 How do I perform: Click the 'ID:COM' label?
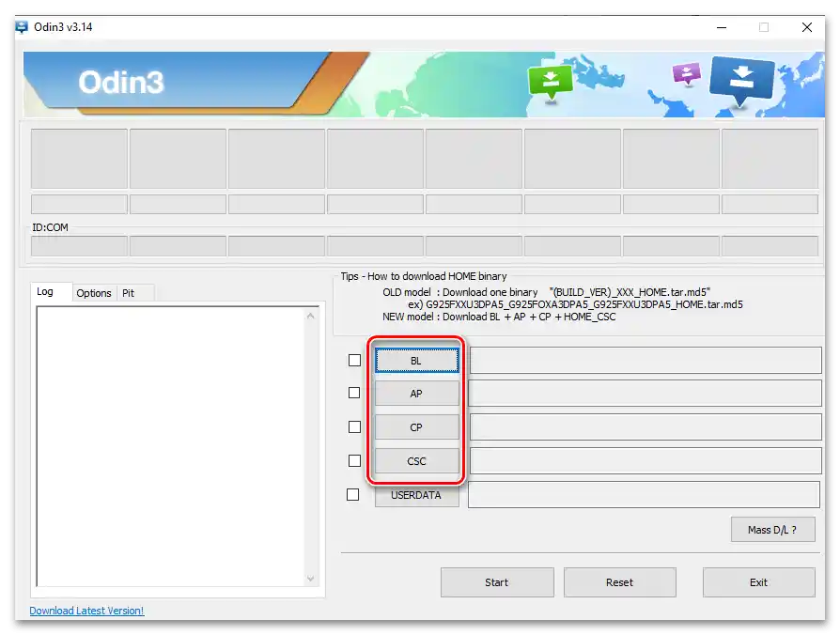click(x=51, y=227)
